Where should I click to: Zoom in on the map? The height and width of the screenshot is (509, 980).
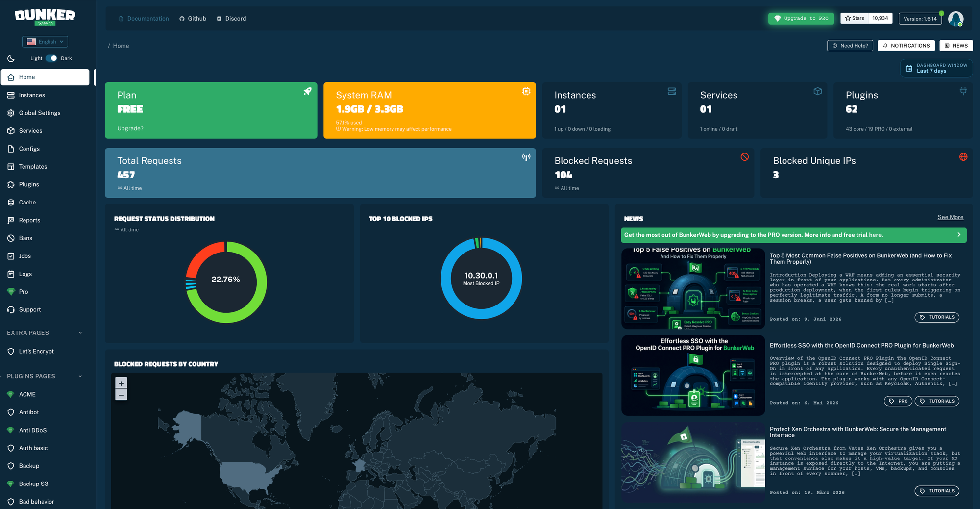point(121,383)
